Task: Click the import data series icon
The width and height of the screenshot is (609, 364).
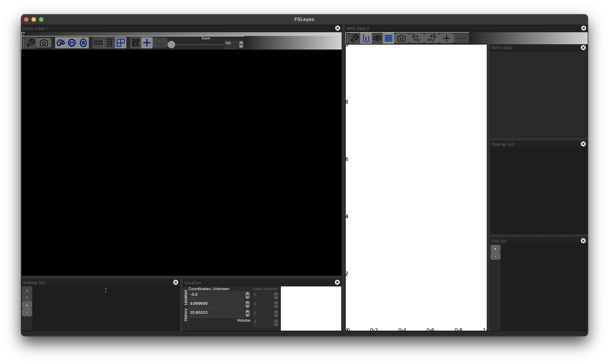Action: [416, 38]
